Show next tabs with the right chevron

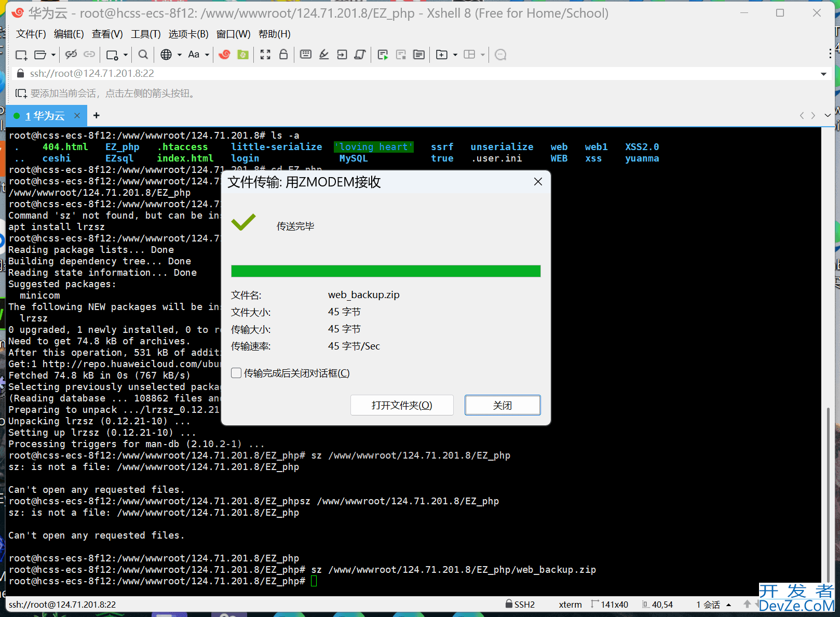[x=813, y=115]
